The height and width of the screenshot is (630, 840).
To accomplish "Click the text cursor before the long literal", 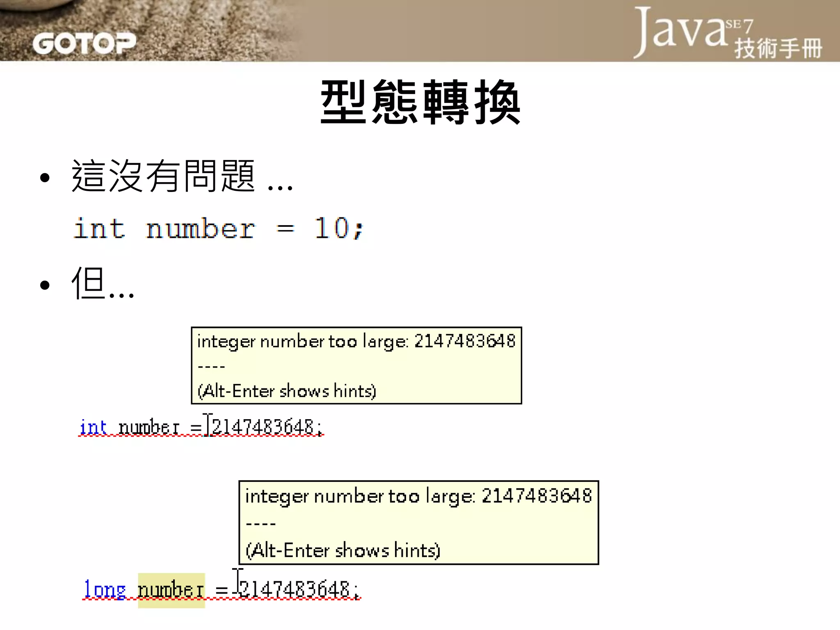I will tap(237, 579).
